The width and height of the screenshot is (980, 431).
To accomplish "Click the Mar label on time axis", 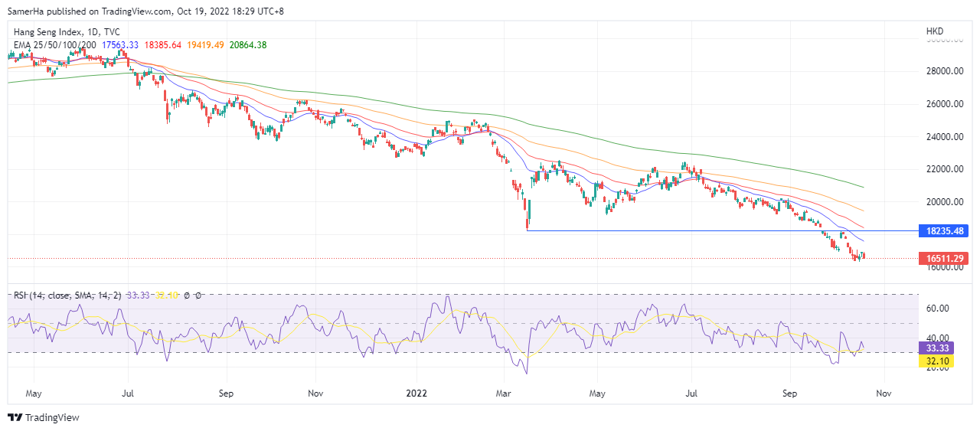I will tap(503, 393).
